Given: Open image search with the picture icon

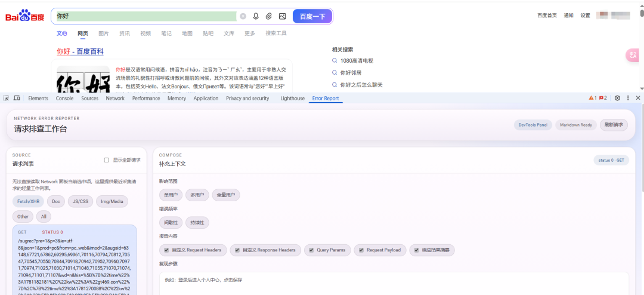Looking at the screenshot, I should (x=282, y=17).
